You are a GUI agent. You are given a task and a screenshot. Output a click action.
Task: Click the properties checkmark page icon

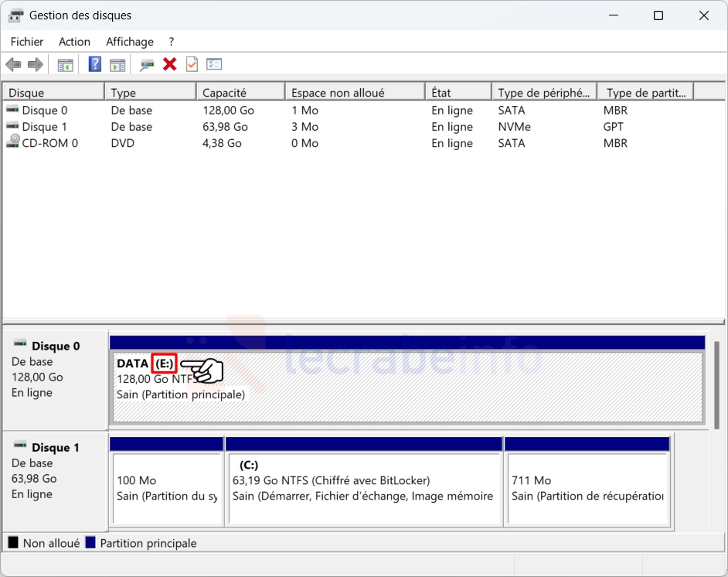192,65
